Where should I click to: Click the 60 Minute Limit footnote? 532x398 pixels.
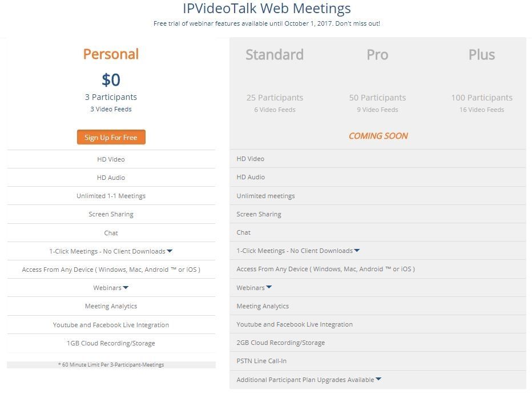click(111, 365)
